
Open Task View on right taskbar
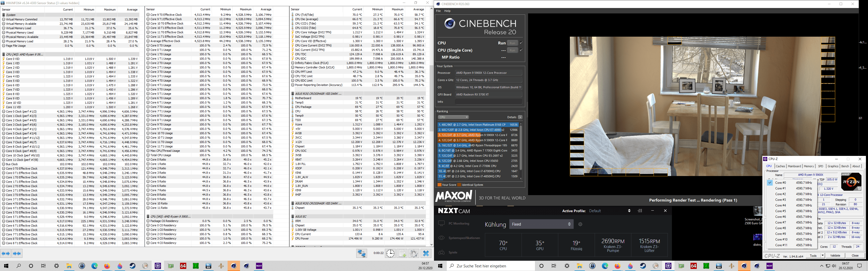(x=554, y=266)
